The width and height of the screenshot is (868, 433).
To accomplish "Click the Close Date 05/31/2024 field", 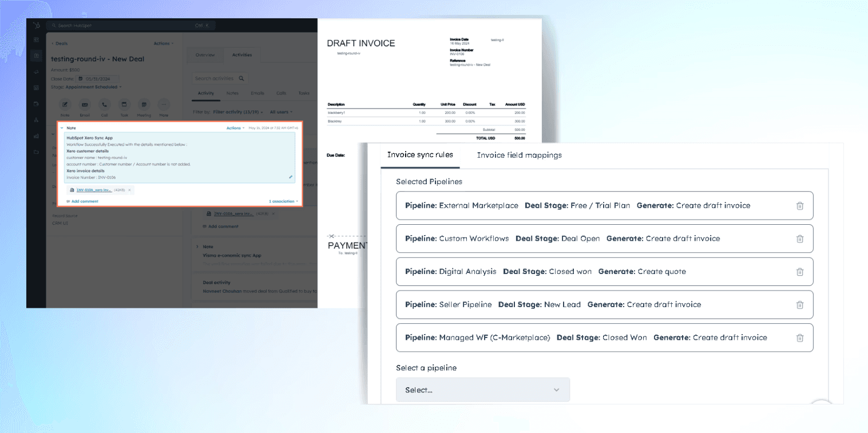I will [x=98, y=78].
